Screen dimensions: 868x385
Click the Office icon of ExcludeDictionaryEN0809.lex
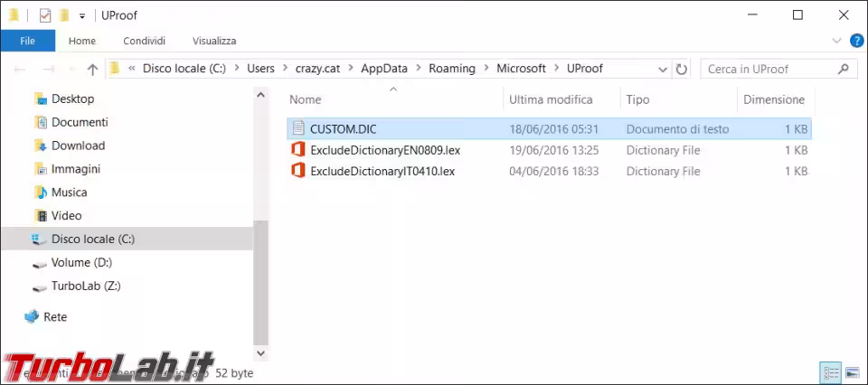coord(298,150)
